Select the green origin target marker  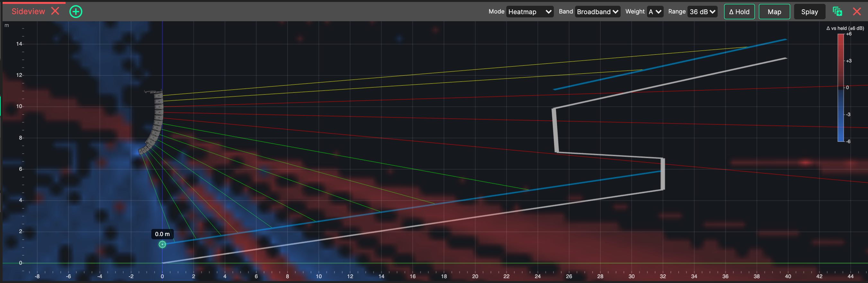(x=163, y=244)
